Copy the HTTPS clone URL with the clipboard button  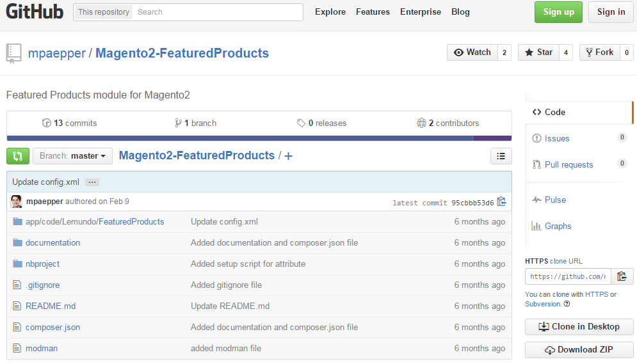[622, 276]
